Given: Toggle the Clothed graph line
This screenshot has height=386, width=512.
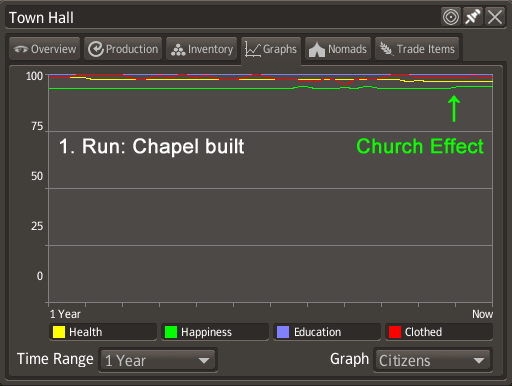Looking at the screenshot, I should pyautogui.click(x=439, y=332).
